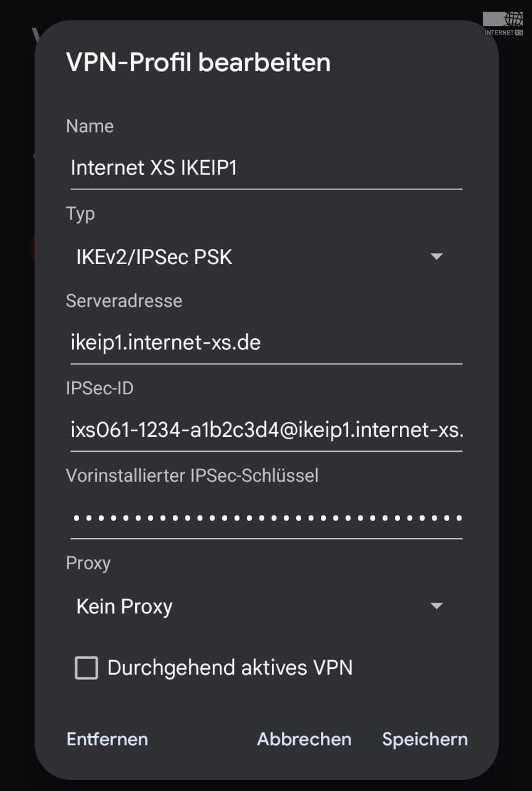Save the profile with Speichern
Screen dimensions: 532x791
click(x=425, y=739)
